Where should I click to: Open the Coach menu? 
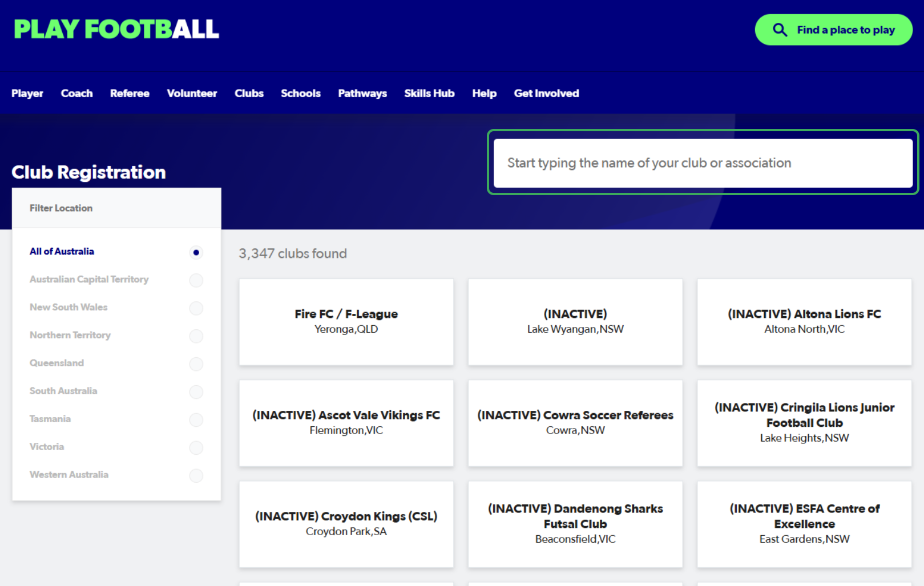click(76, 93)
